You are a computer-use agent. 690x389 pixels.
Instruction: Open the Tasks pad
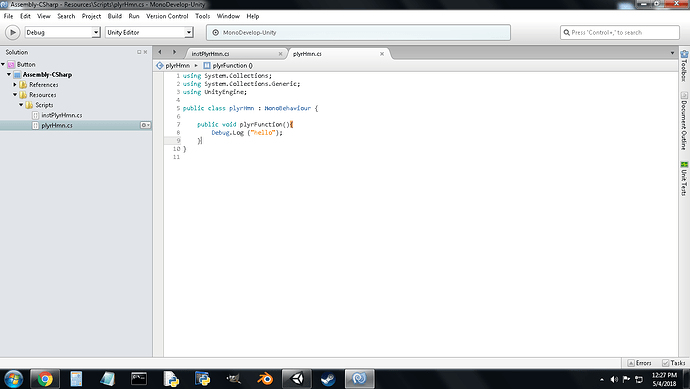[674, 363]
